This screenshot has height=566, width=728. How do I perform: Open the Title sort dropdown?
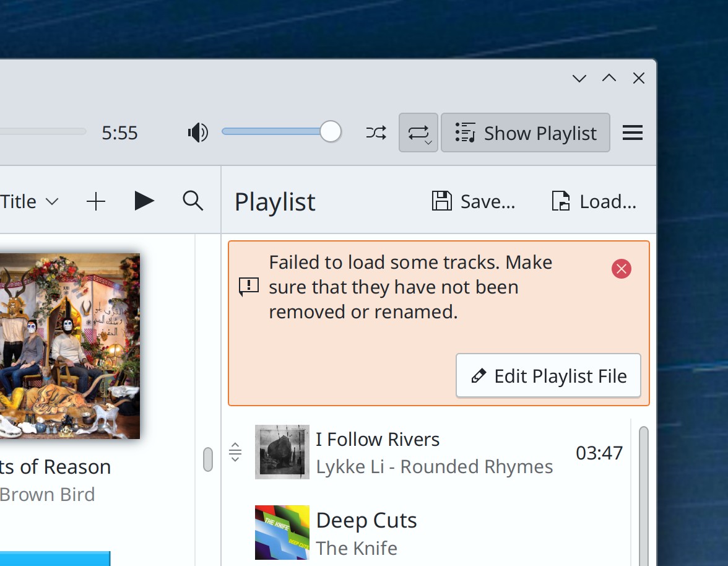(x=28, y=201)
